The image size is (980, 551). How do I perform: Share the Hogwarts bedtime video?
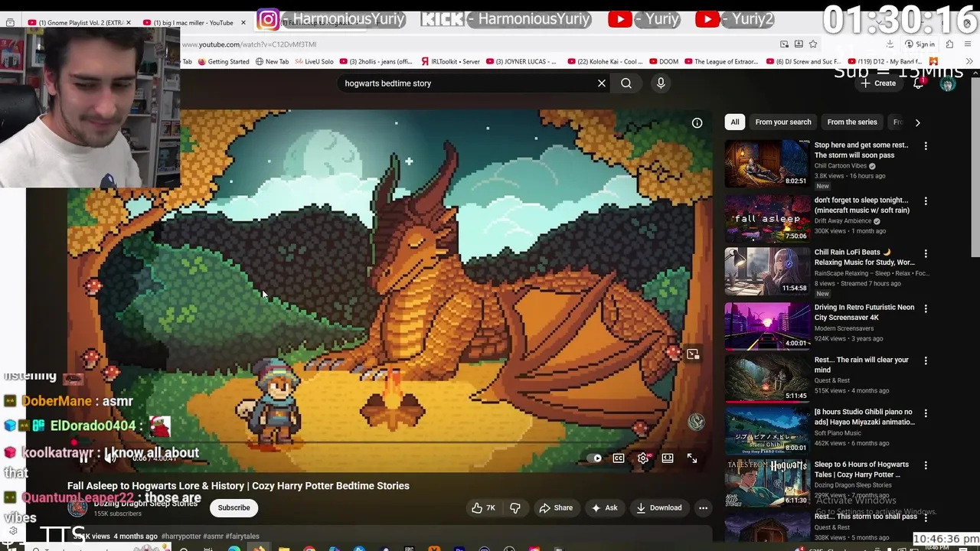pos(556,508)
